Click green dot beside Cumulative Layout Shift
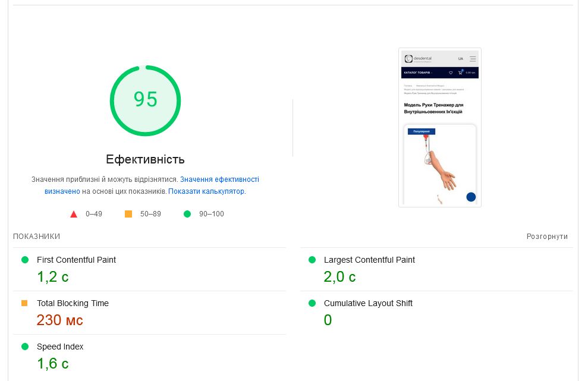The image size is (588, 381). tap(312, 303)
